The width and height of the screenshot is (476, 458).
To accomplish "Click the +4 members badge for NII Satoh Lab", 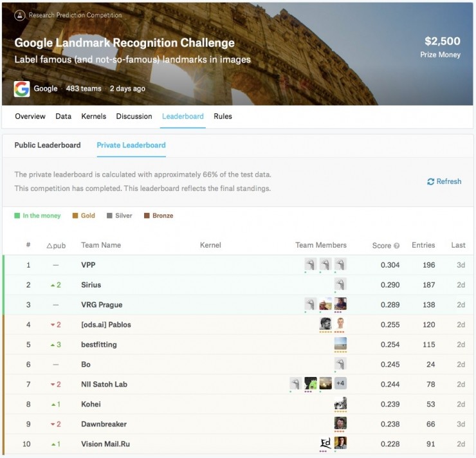I will tap(340, 383).
